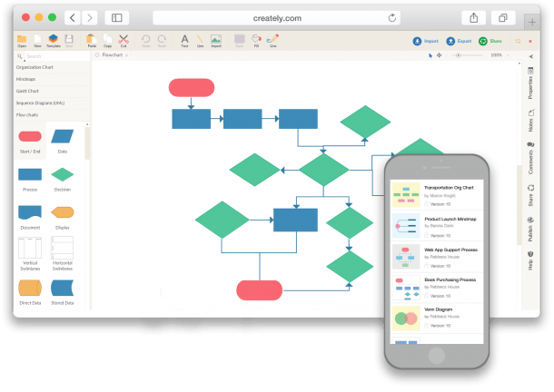Image resolution: width=554 pixels, height=392 pixels.
Task: Click the Undo arrow icon
Action: click(145, 39)
